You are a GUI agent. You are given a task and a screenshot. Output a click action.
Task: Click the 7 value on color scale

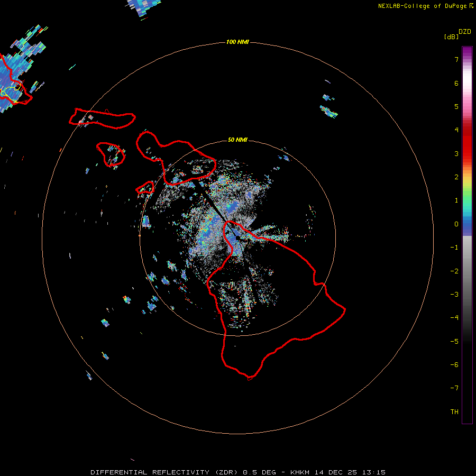point(456,59)
